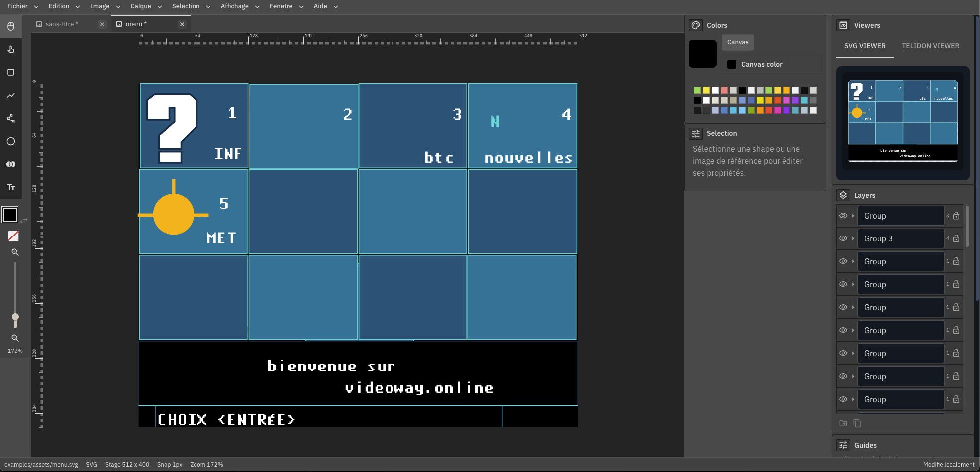Image resolution: width=980 pixels, height=472 pixels.
Task: Choose the overlapping circles boolean tool
Action: click(x=11, y=164)
